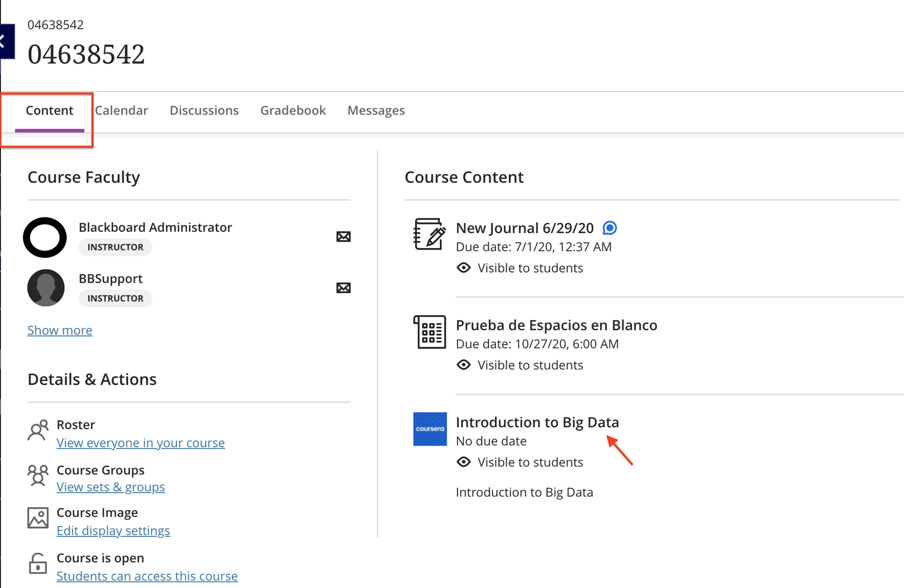Screen dimensions: 904x588
Task: Click the email icon beside BBSupport
Action: [343, 287]
